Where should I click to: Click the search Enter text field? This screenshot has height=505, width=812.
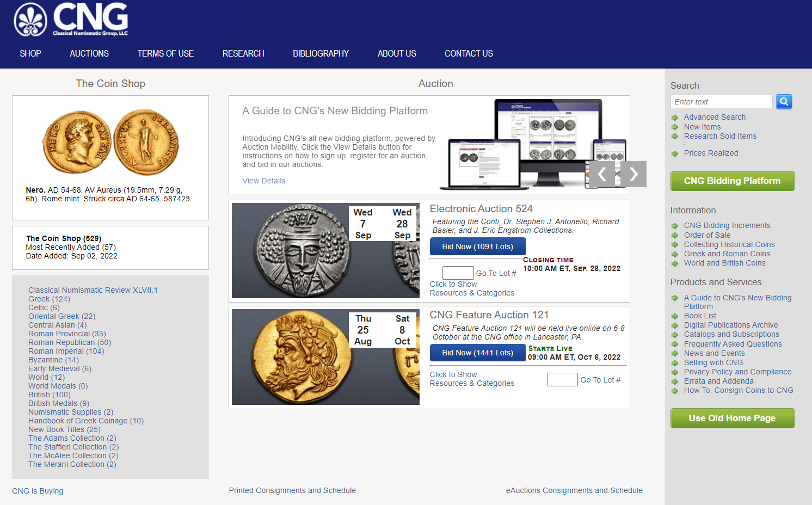coord(722,102)
